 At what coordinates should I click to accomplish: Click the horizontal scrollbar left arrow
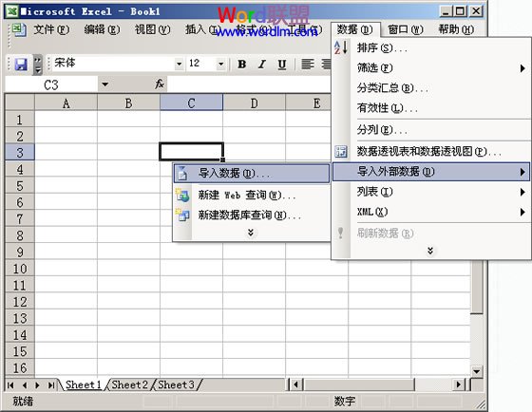click(x=295, y=384)
